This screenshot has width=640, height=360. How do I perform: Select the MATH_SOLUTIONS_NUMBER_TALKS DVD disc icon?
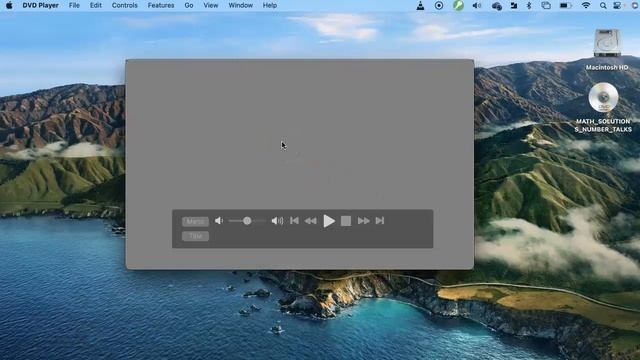[x=603, y=98]
